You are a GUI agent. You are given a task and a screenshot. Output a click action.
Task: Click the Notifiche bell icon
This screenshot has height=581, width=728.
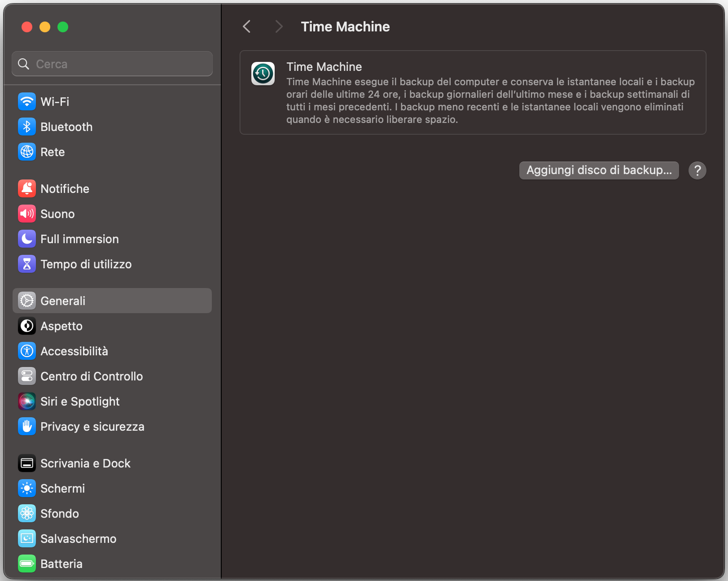(x=27, y=188)
